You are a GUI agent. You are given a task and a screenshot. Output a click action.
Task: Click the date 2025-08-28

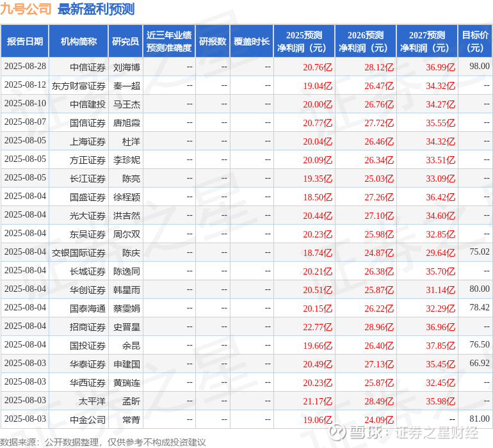click(x=25, y=66)
